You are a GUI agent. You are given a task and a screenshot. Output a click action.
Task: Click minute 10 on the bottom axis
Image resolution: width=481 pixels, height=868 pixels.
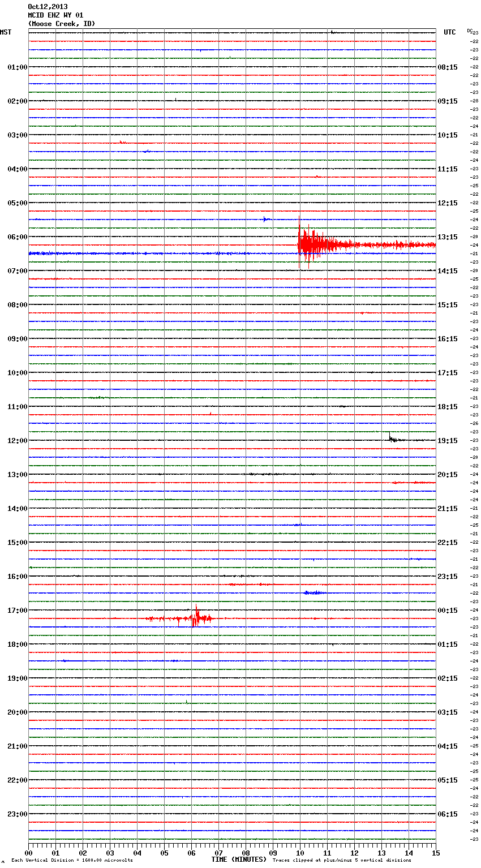[x=300, y=853]
